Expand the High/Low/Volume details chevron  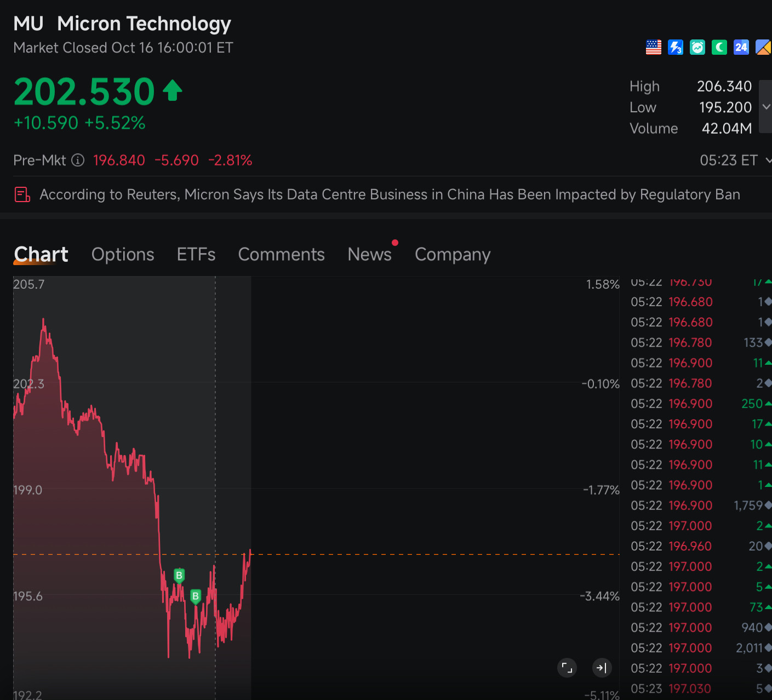(x=766, y=107)
